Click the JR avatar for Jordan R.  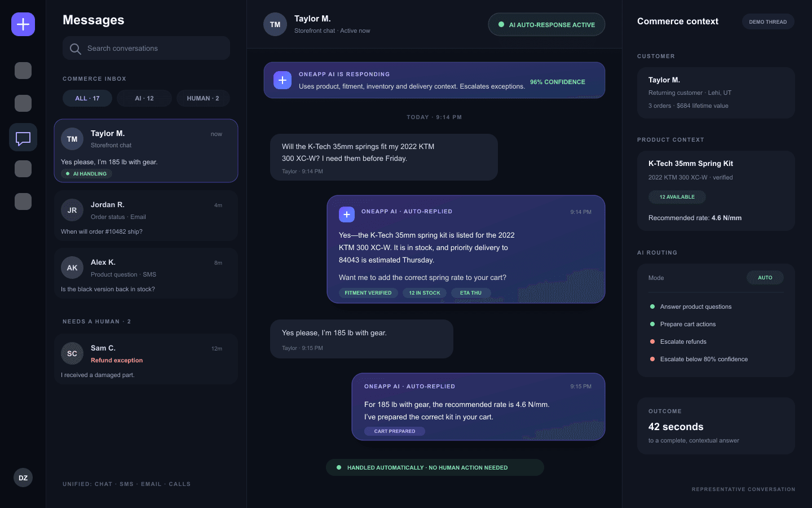pyautogui.click(x=72, y=210)
